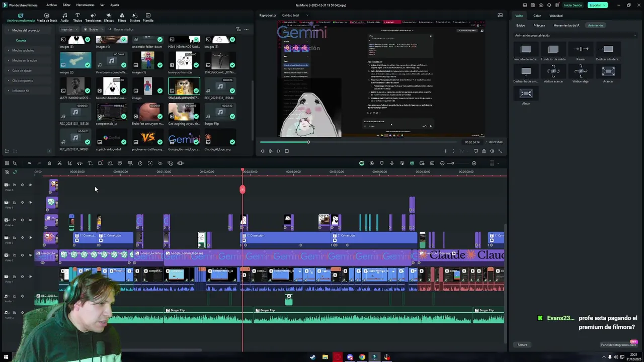644x362 pixels.
Task: Select the Acercar animation preset
Action: coord(608,74)
